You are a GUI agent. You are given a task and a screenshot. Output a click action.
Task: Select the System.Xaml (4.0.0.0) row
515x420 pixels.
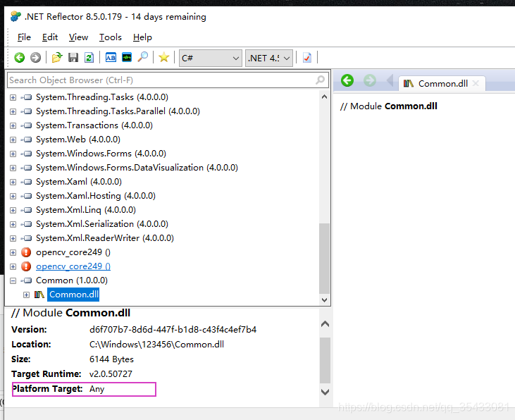(79, 182)
